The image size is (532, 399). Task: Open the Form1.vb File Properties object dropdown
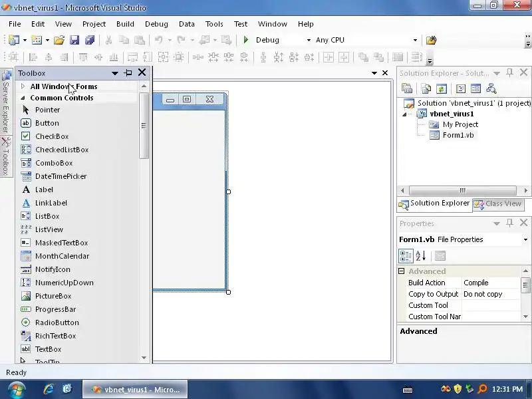(x=525, y=239)
